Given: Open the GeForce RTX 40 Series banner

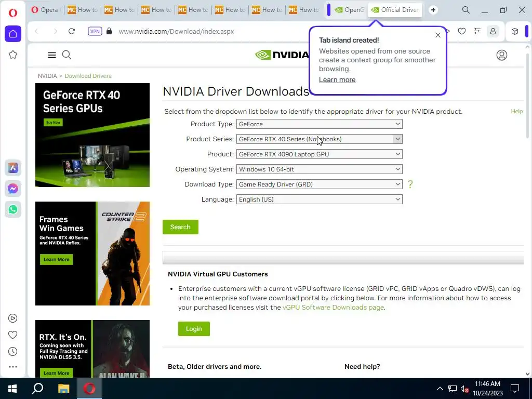Looking at the screenshot, I should [x=92, y=135].
